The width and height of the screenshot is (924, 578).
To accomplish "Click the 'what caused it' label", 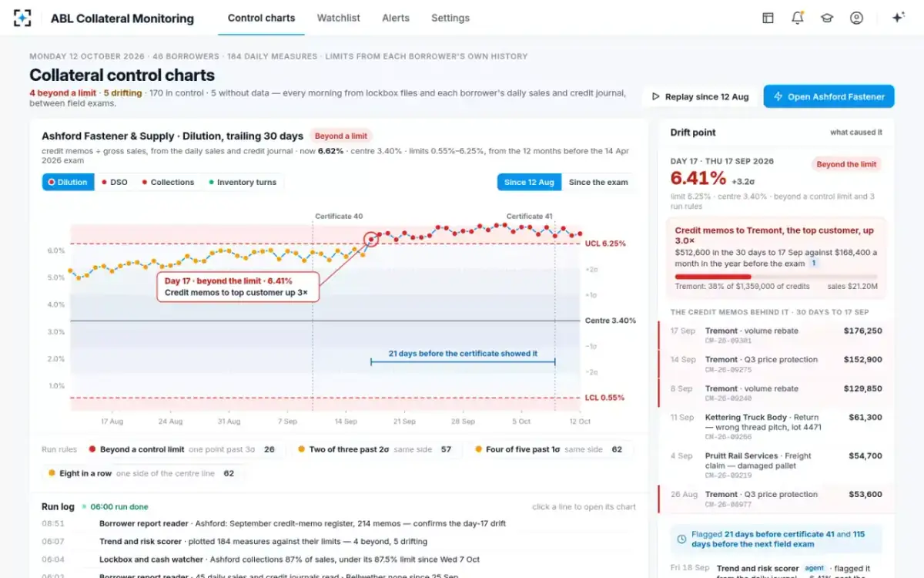I will click(856, 133).
